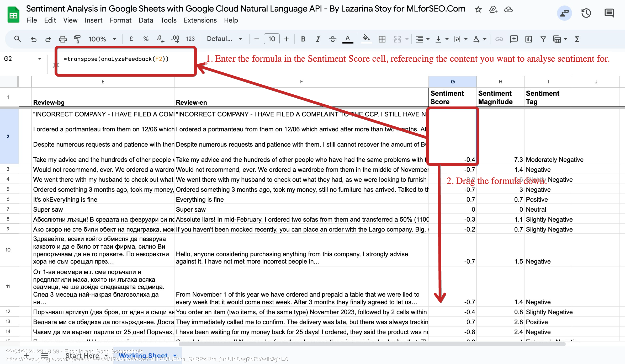Star the document with the star icon

click(478, 10)
